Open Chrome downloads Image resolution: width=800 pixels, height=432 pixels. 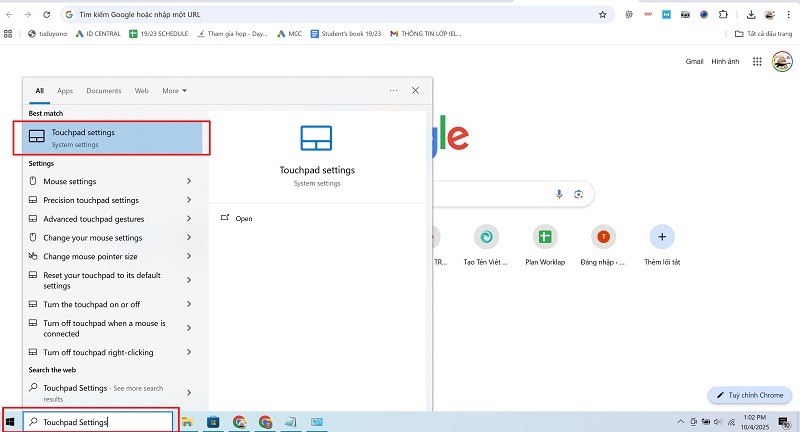[x=751, y=15]
